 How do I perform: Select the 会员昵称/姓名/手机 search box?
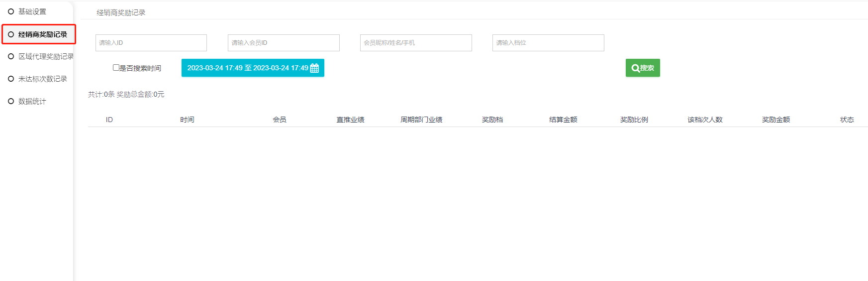(415, 43)
